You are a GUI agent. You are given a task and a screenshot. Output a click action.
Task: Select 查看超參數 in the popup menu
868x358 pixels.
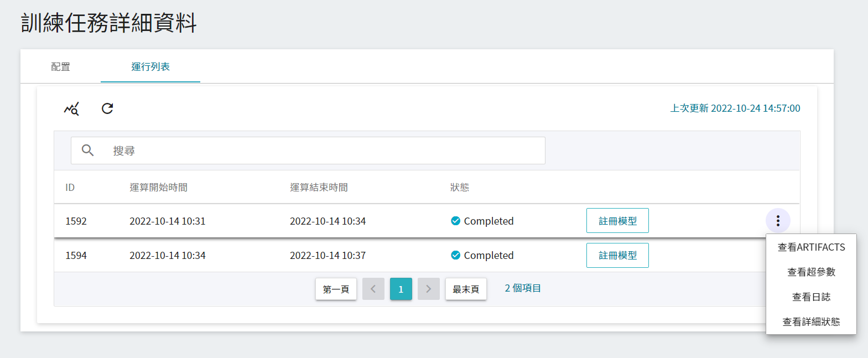click(811, 272)
